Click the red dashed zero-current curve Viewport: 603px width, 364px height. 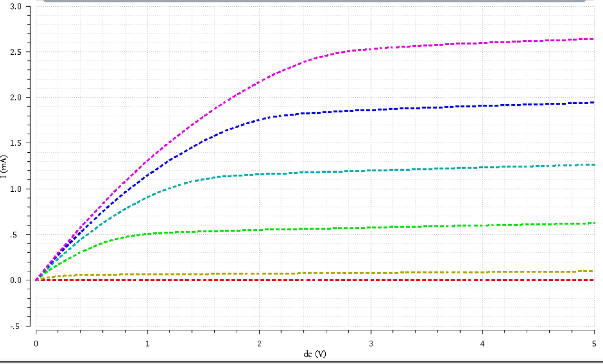click(x=429, y=280)
